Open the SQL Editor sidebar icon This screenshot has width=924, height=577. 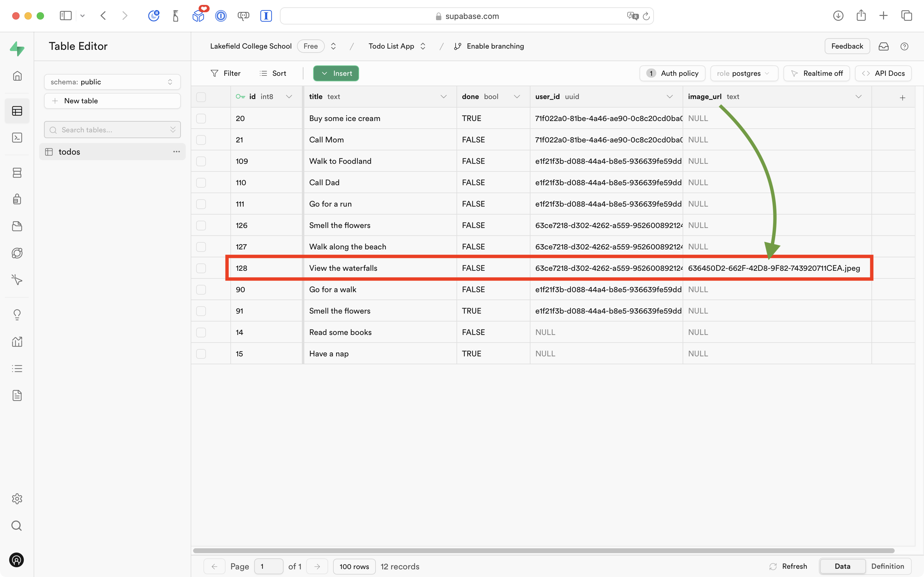(x=17, y=138)
